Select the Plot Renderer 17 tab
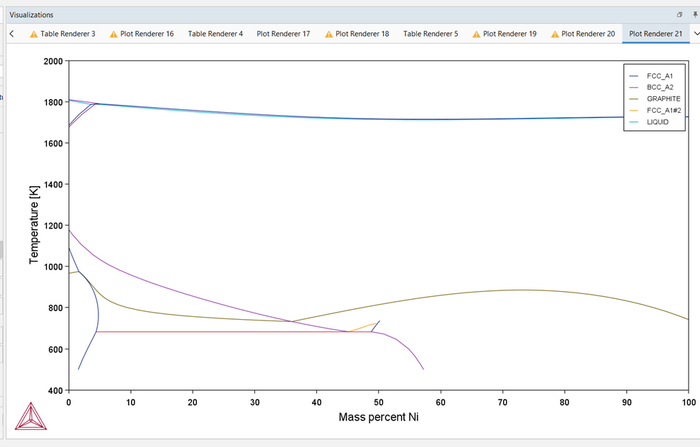700x447 pixels. point(283,33)
